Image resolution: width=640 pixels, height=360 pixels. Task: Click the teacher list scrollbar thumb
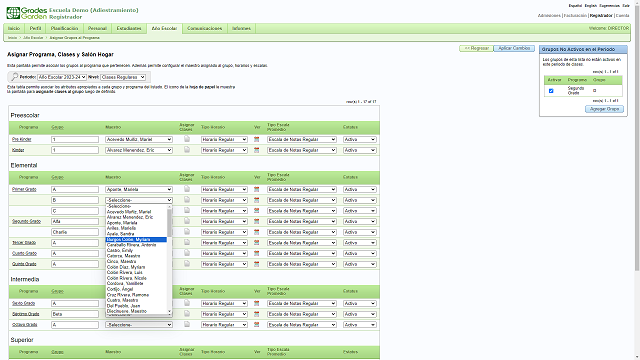169,222
